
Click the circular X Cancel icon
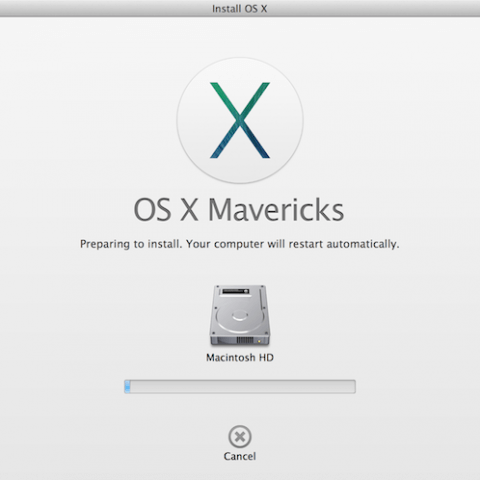(x=240, y=436)
